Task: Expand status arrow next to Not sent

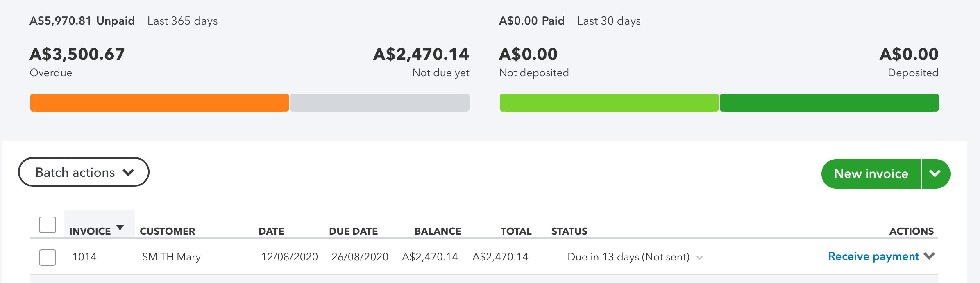Action: 700,258
